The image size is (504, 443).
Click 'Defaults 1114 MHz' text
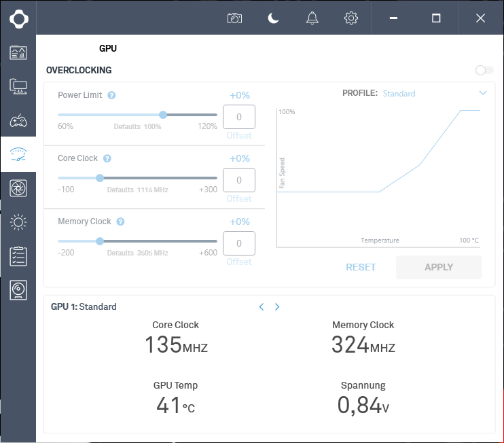click(x=138, y=190)
